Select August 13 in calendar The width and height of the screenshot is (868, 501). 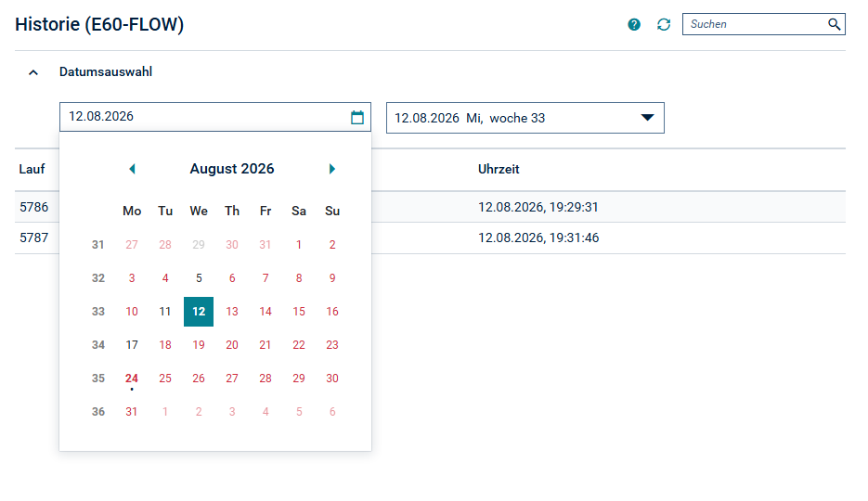(x=232, y=312)
